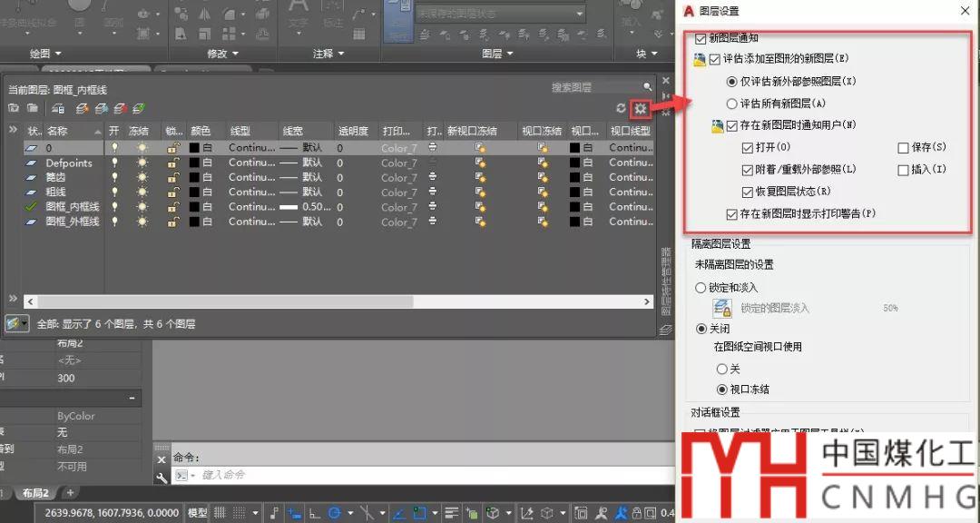Click new viewport freeze icon for layer 0
This screenshot has height=523, width=980.
(479, 147)
